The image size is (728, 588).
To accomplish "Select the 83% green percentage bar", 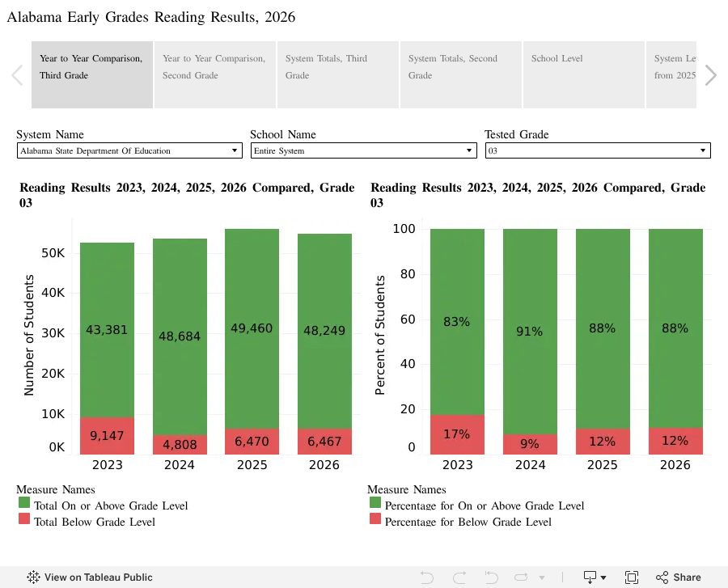I will (457, 322).
